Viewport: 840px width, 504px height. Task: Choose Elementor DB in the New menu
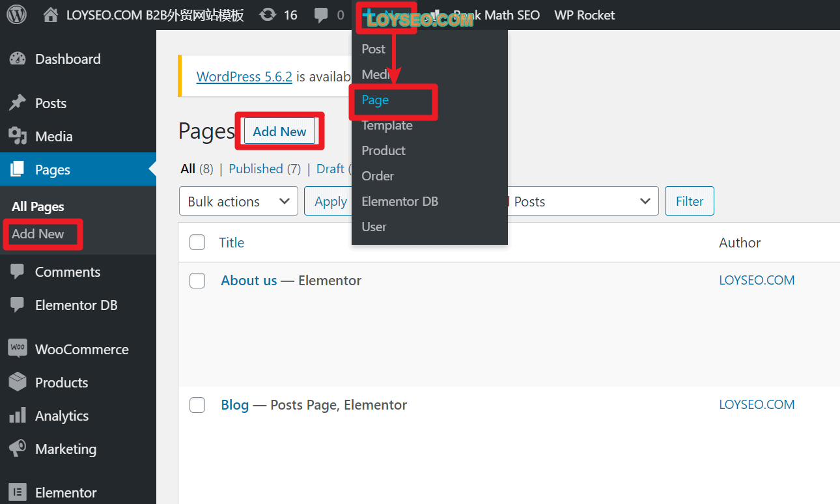(x=400, y=201)
